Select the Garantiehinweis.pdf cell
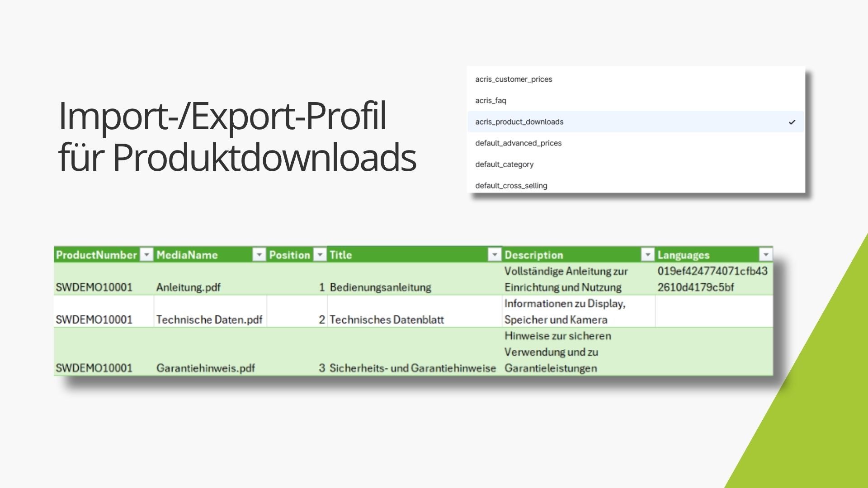This screenshot has width=868, height=488. tap(210, 352)
